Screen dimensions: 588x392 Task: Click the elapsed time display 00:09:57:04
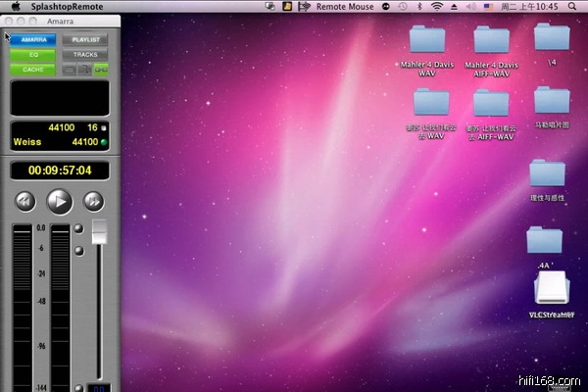[x=60, y=170]
